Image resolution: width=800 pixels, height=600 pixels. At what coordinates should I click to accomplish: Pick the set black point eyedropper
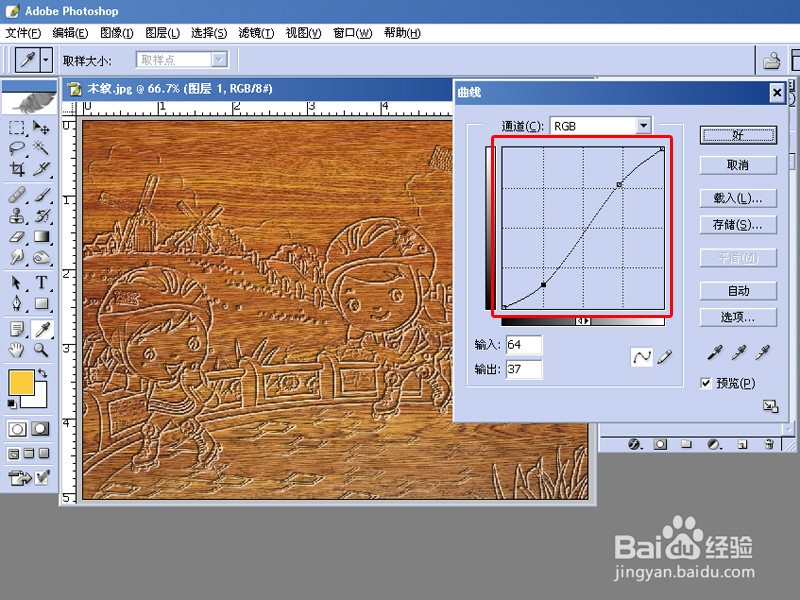715,353
